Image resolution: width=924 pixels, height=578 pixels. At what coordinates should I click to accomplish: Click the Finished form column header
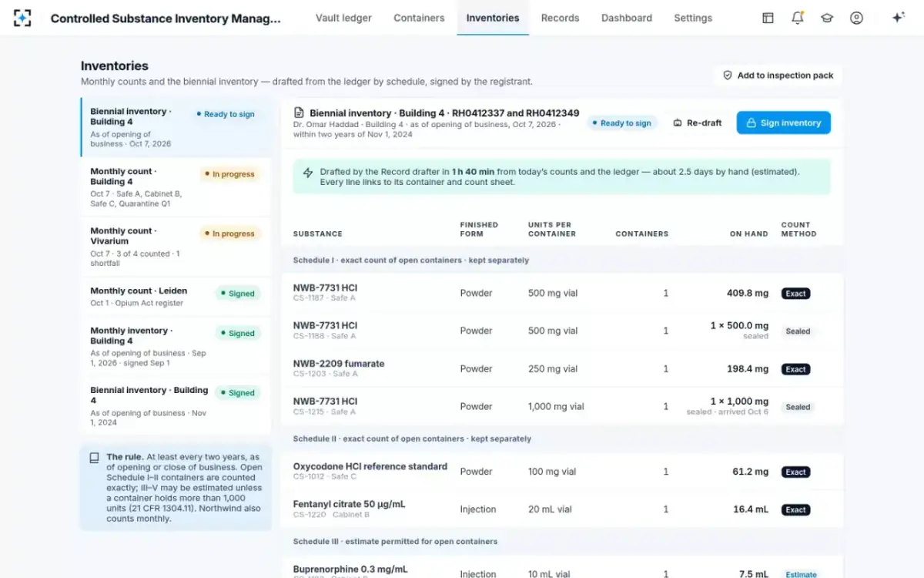coord(479,229)
